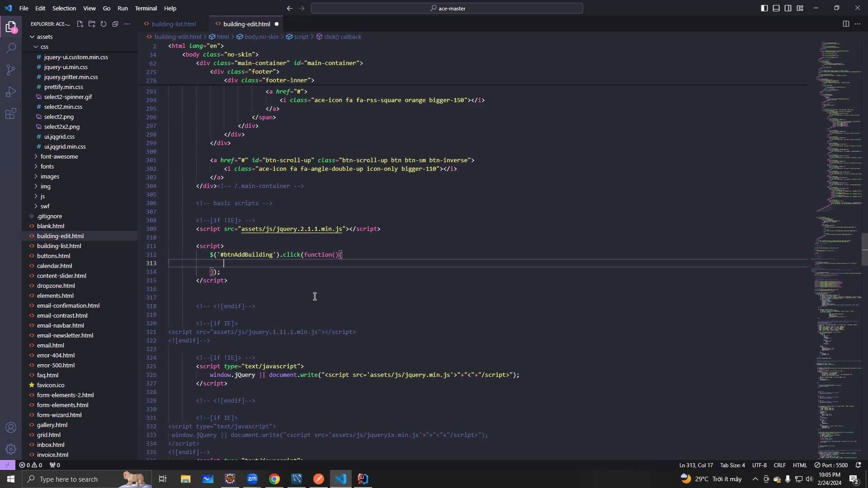
Task: Open notifications bell in status bar
Action: coord(858,465)
